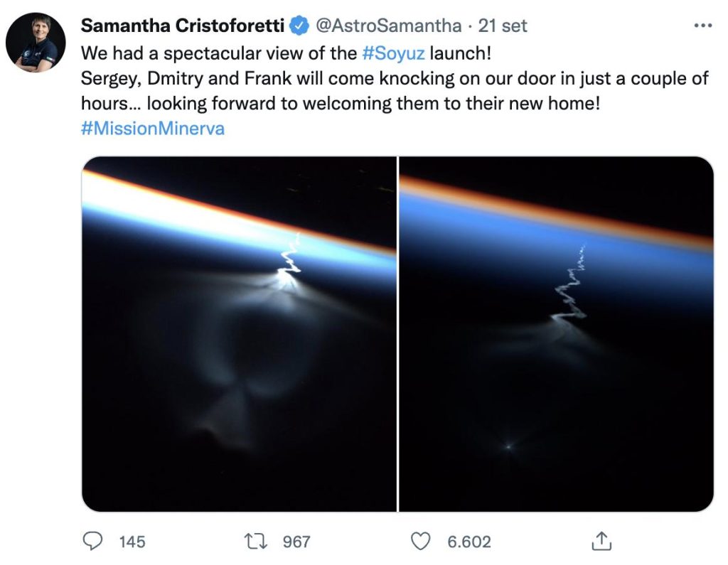728x565 pixels.
Task: Click the reply speech bubble icon
Action: click(x=93, y=542)
